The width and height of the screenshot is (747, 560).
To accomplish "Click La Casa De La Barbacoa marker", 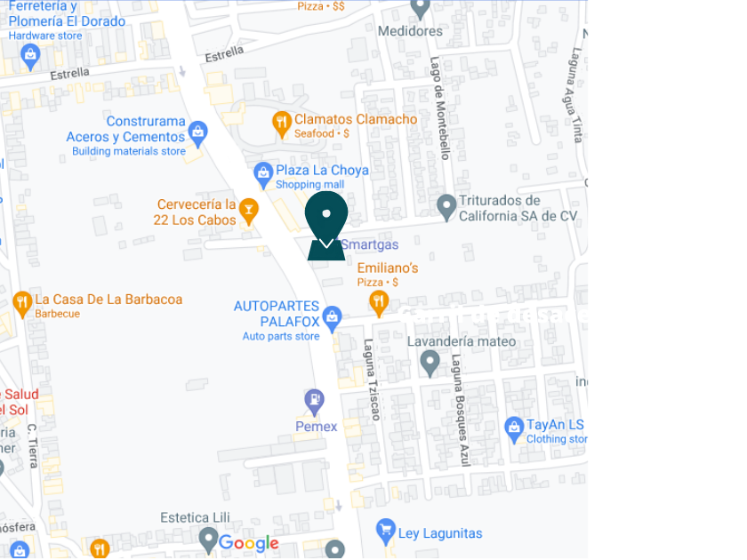I will (x=22, y=304).
